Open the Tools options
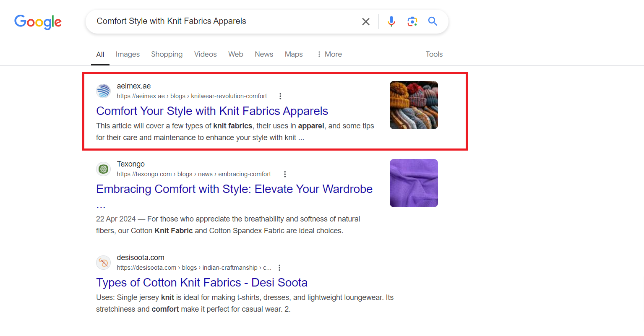Screen dimensions: 644x336 [x=434, y=54]
